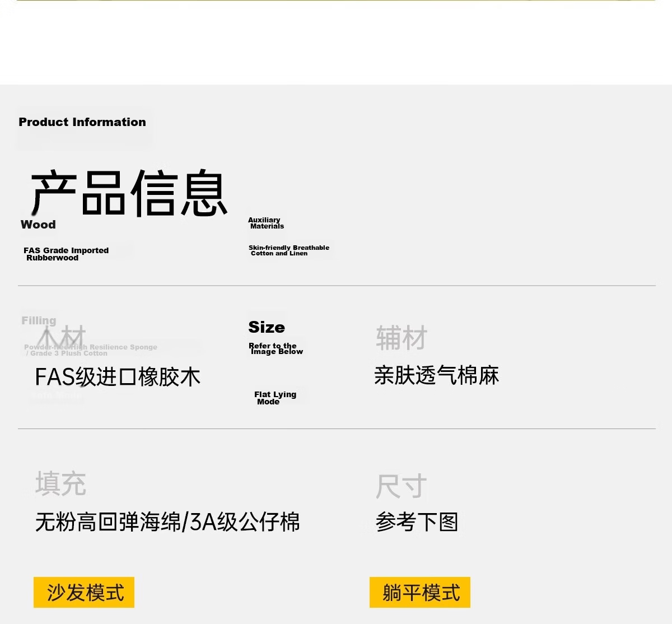Click the gray 尺寸 heading
The width and height of the screenshot is (672, 624).
(401, 486)
